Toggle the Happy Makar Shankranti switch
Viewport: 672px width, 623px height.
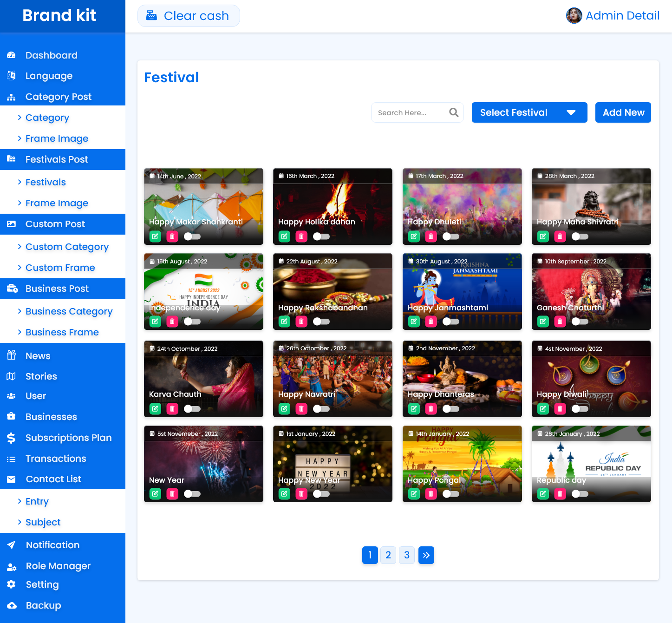[192, 236]
